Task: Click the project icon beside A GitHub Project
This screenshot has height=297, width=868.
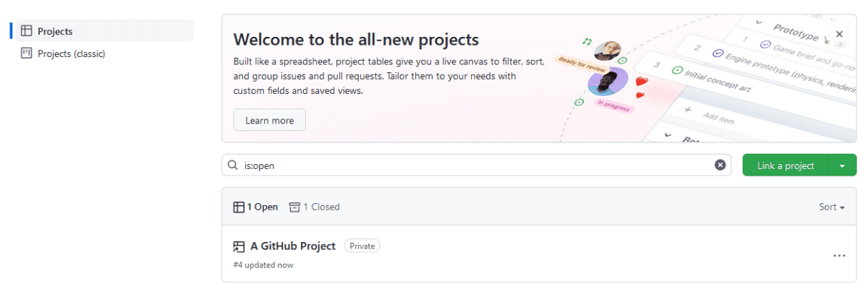Action: click(x=239, y=246)
